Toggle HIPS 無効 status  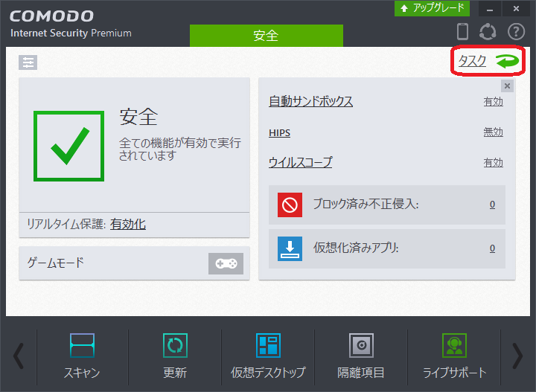click(x=494, y=132)
